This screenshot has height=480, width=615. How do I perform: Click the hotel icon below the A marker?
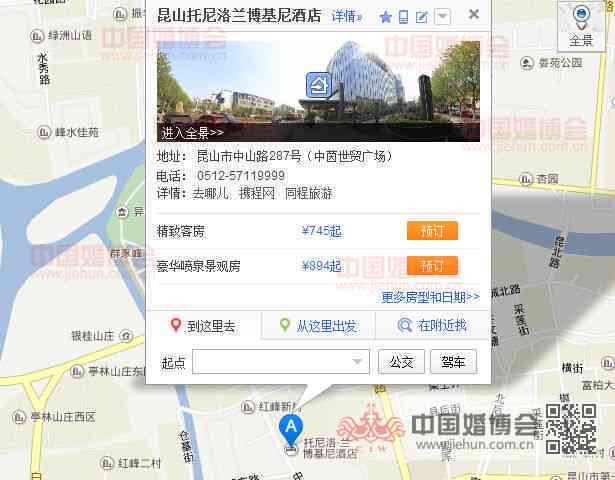pyautogui.click(x=291, y=450)
